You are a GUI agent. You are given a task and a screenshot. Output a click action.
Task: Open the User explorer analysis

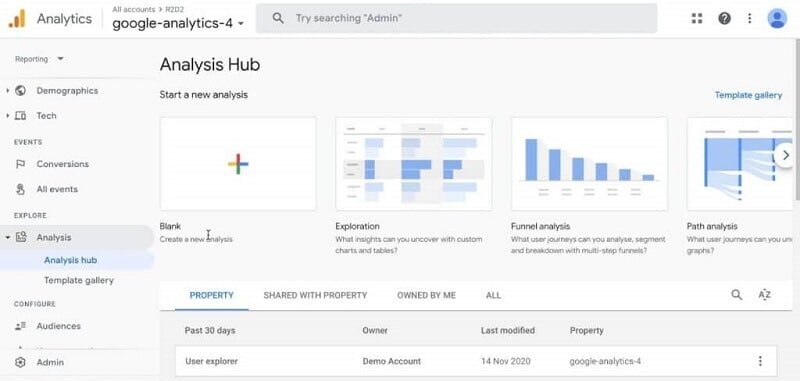pos(211,361)
